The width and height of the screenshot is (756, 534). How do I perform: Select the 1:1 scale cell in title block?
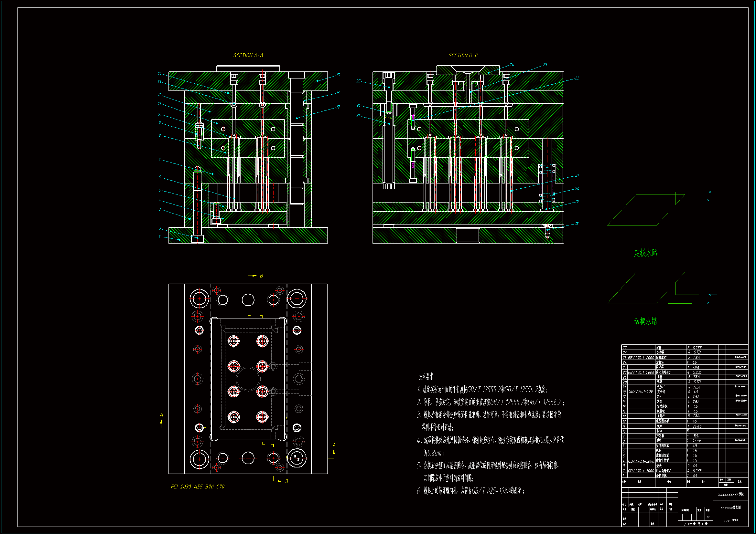pos(707,517)
